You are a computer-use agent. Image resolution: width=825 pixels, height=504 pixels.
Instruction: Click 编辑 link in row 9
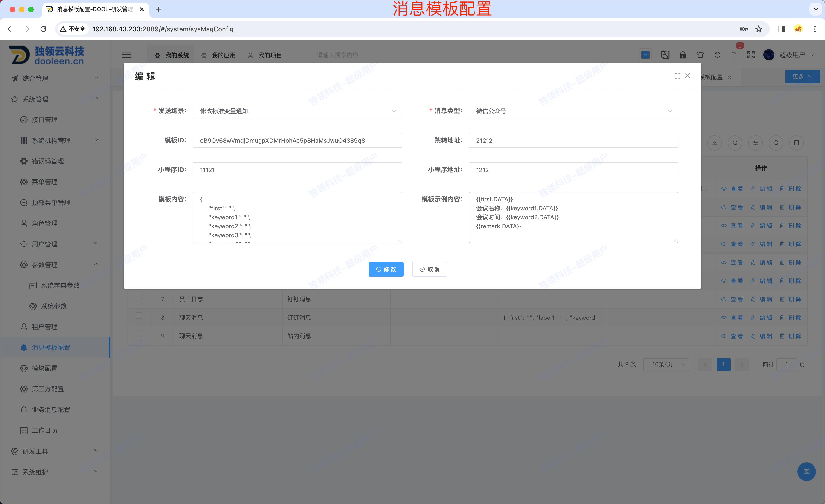[x=761, y=336]
